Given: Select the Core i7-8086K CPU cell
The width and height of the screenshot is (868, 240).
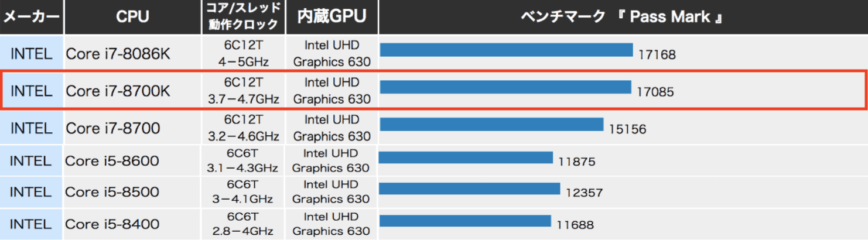Looking at the screenshot, I should (118, 53).
